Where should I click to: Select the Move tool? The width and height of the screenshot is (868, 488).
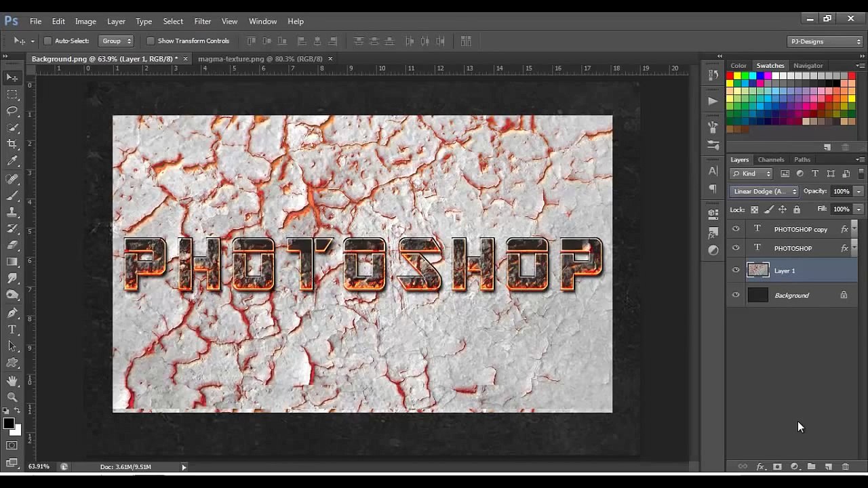pyautogui.click(x=12, y=78)
